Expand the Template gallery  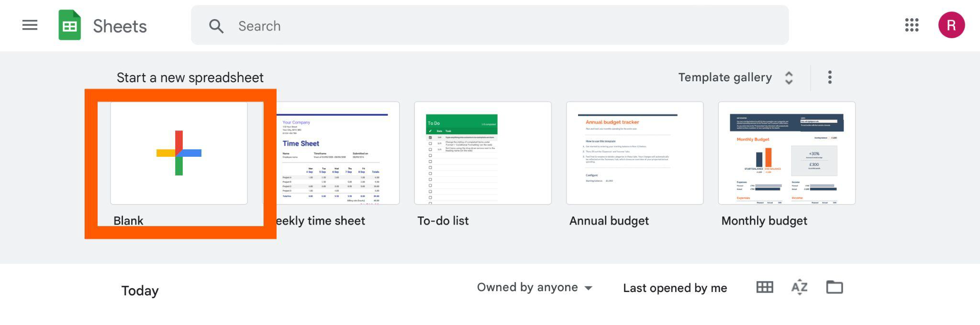point(725,77)
